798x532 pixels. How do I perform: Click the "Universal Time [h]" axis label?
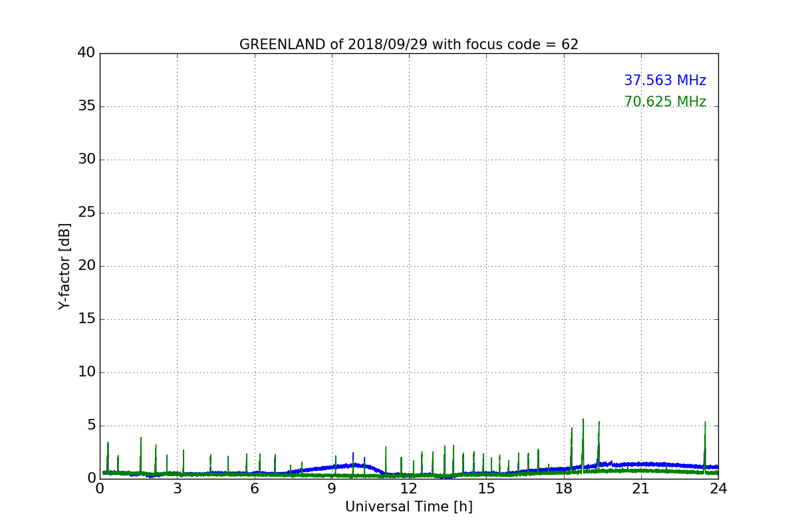coord(409,507)
